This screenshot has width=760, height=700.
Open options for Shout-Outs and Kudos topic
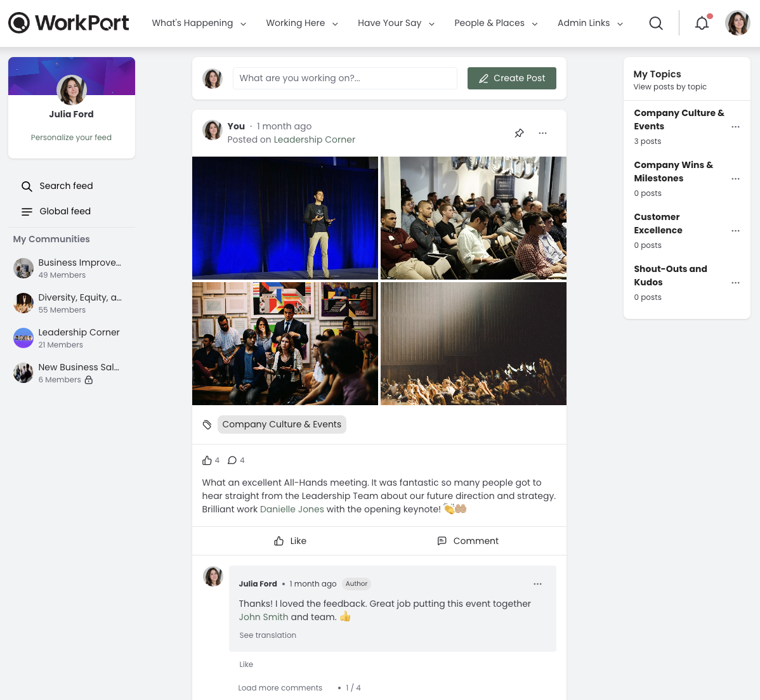pyautogui.click(x=735, y=283)
